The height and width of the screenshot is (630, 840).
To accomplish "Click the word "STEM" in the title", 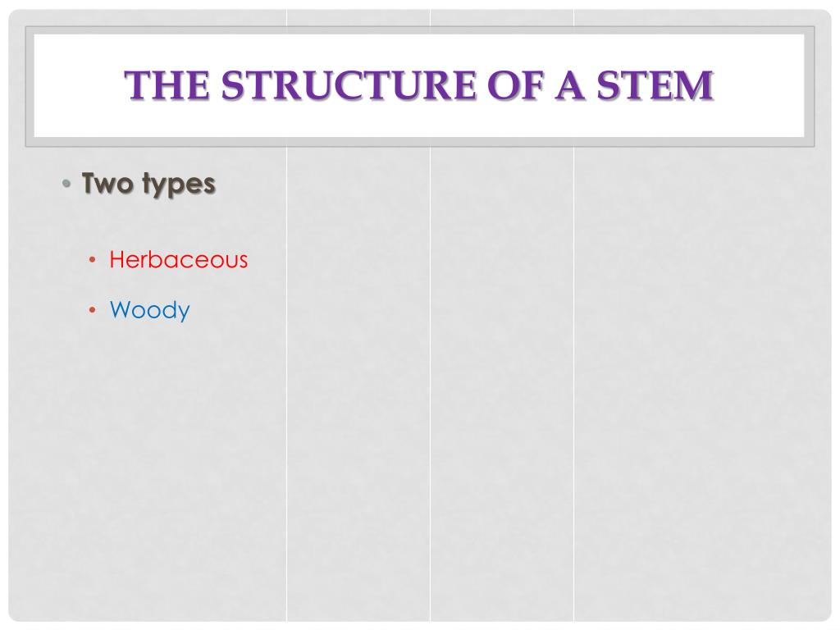I will (x=655, y=85).
